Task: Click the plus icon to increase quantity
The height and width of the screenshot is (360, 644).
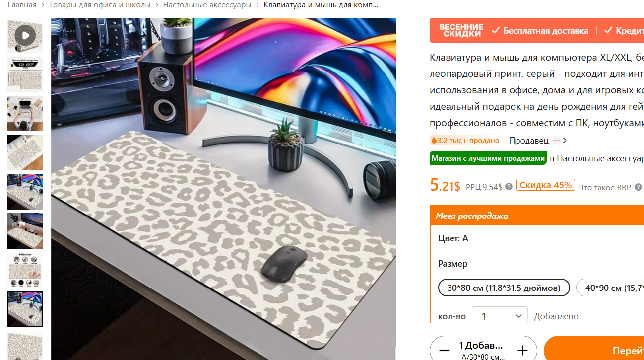Action: pyautogui.click(x=522, y=351)
